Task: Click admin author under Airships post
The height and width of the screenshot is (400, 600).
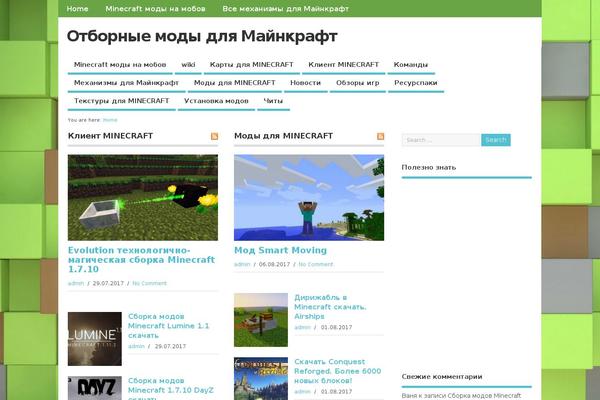Action: click(302, 327)
